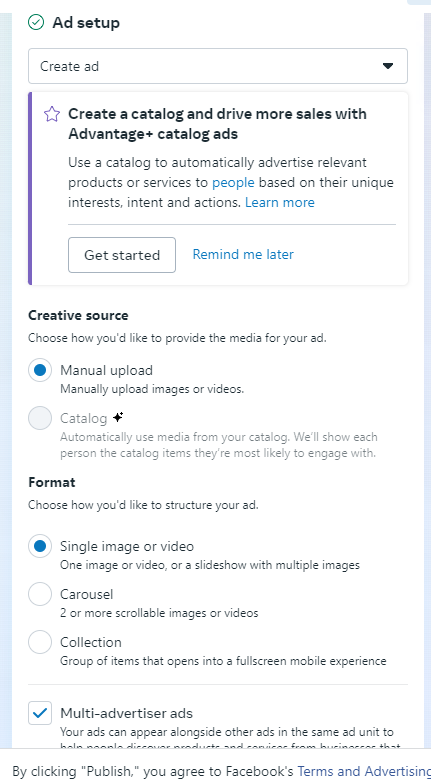This screenshot has height=784, width=431.
Task: Click the sparkle icon next to Catalog
Action: pos(118,417)
